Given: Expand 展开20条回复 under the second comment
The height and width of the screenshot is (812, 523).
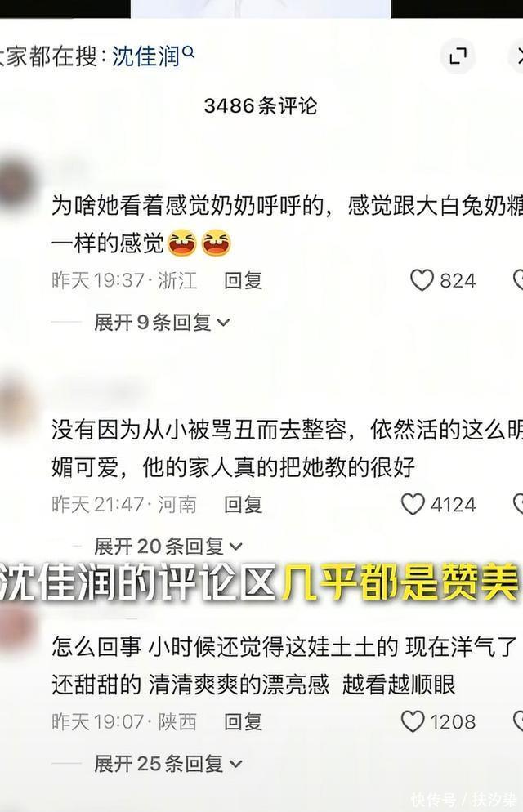Looking at the screenshot, I should pos(168,546).
